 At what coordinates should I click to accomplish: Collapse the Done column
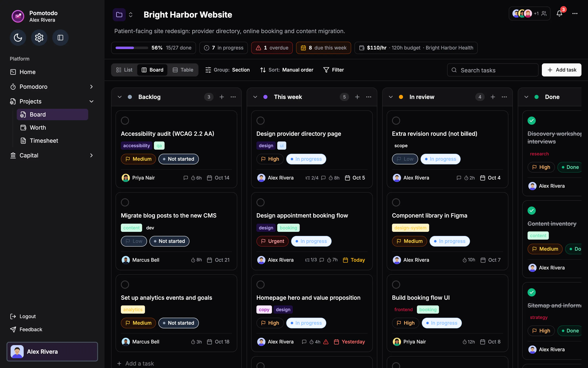point(526,97)
